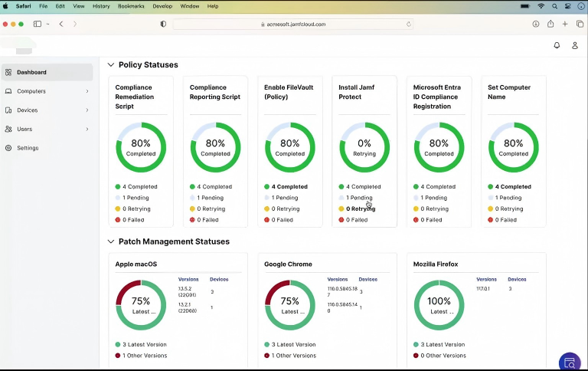Viewport: 588px width, 371px height.
Task: Click '3 Latest Version' under Google Chrome
Action: pyautogui.click(x=290, y=344)
